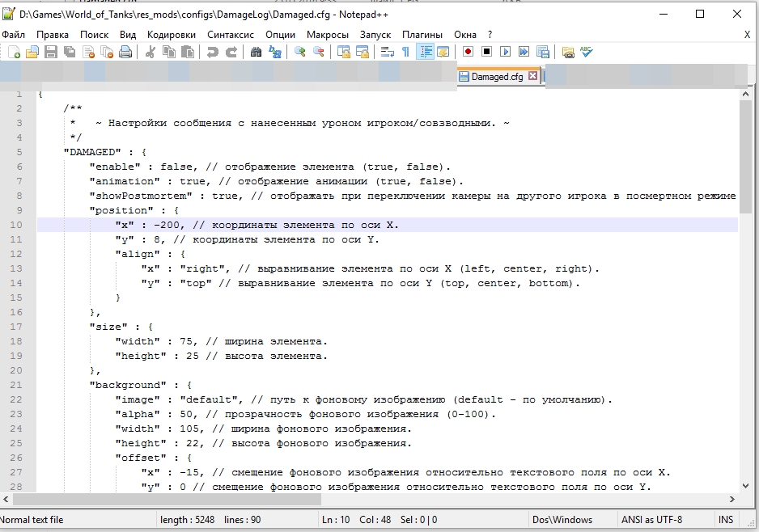Save the file using the floppy disk icon
This screenshot has height=532, width=759.
51,52
